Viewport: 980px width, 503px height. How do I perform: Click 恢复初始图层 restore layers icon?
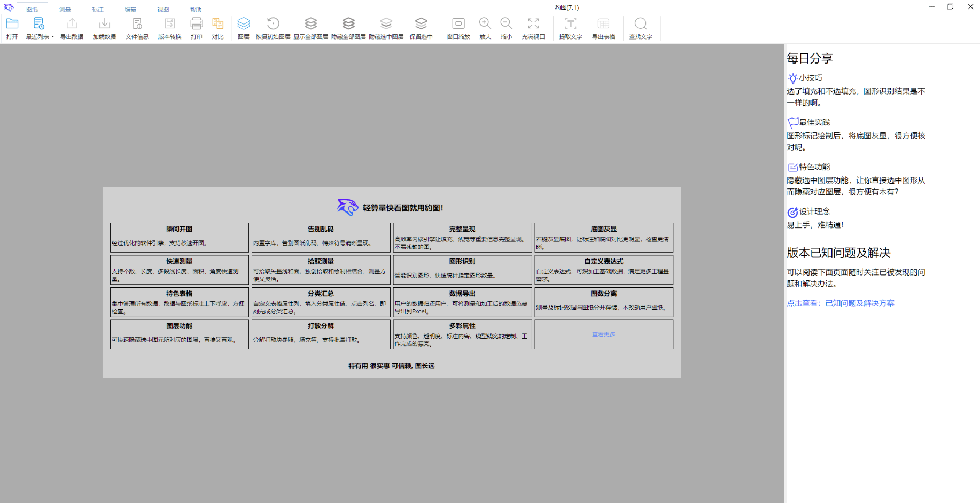point(273,23)
